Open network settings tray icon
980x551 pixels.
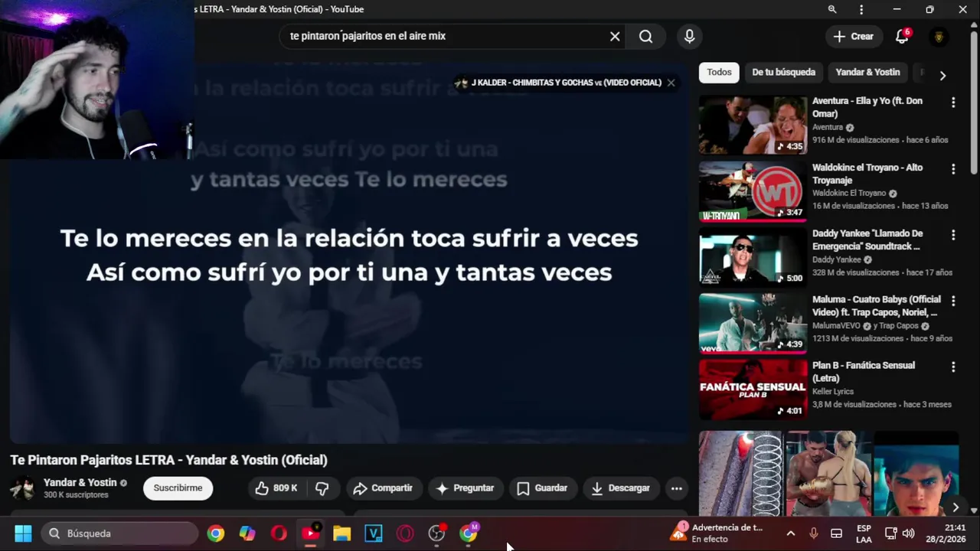tap(890, 533)
